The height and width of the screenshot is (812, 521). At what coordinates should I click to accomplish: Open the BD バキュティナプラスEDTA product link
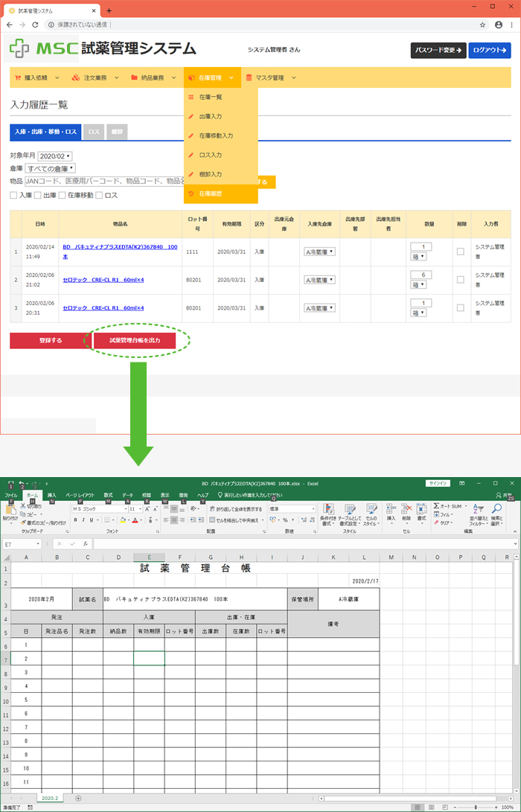[120, 252]
